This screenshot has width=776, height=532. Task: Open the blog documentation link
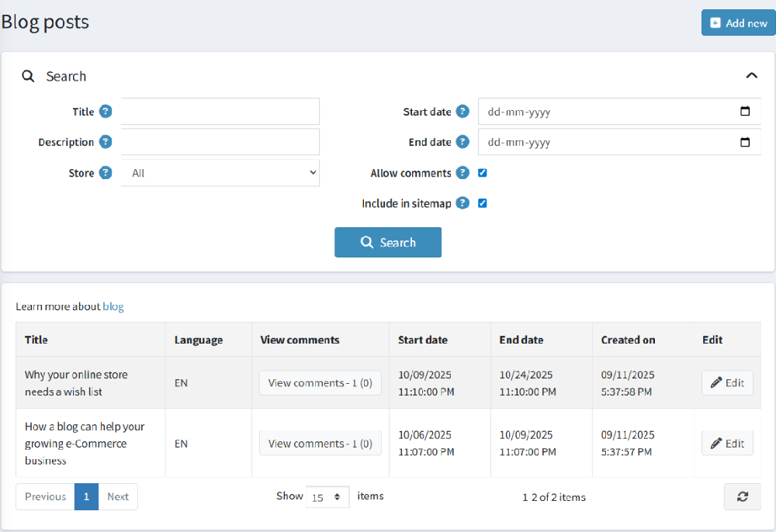(113, 306)
